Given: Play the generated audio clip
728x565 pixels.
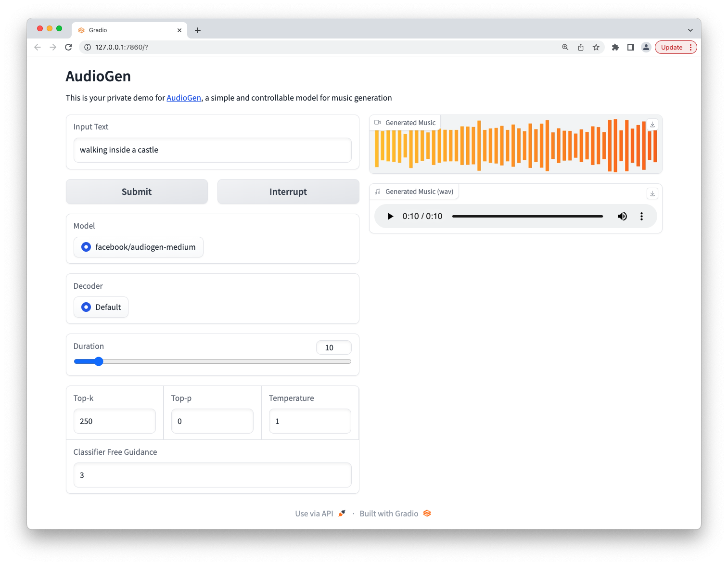Looking at the screenshot, I should click(390, 217).
